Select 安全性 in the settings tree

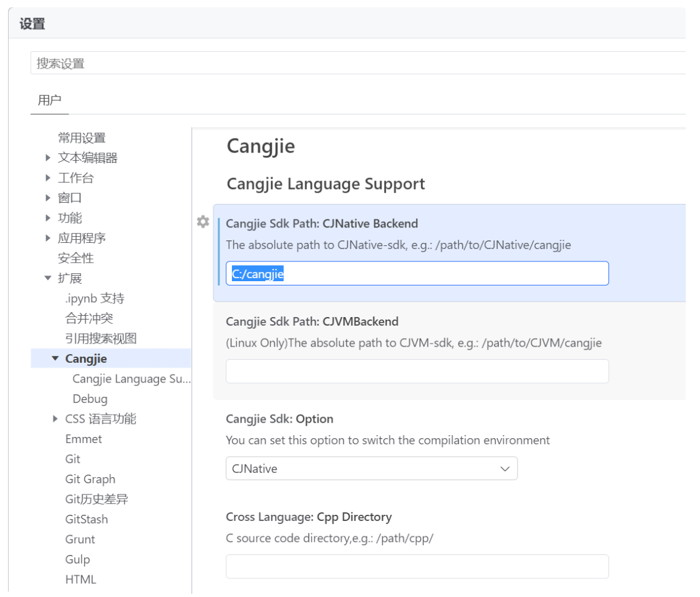(x=76, y=258)
